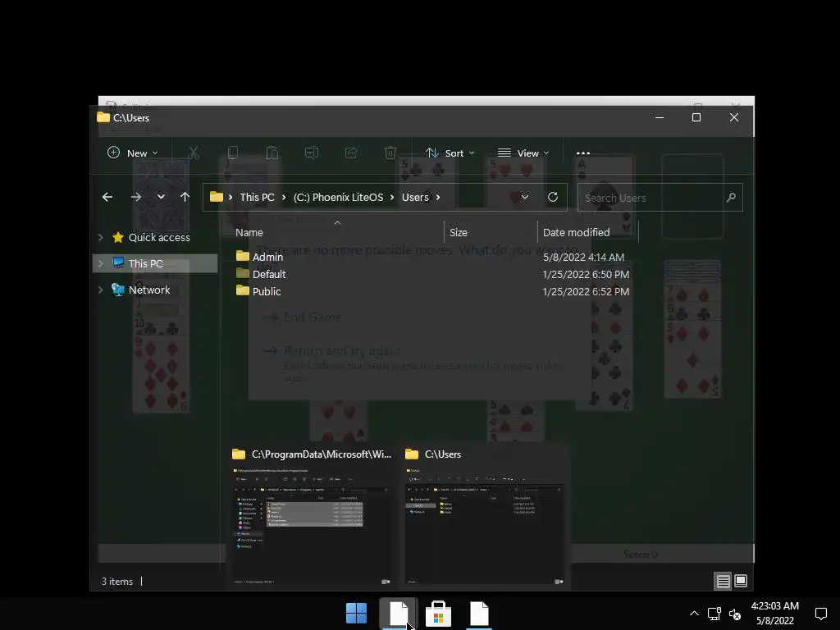Click the Paste clipboard icon
Viewport: 840px width, 630px height.
point(272,153)
